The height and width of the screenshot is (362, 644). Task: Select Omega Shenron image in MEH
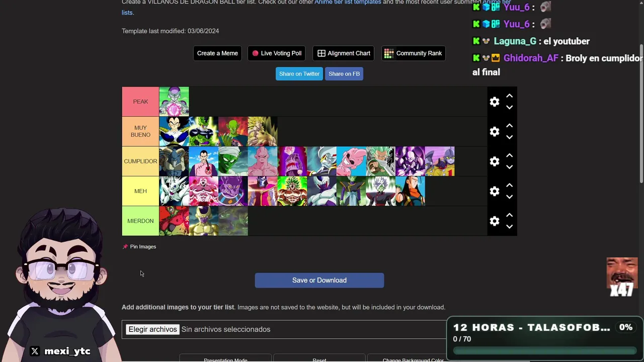click(174, 191)
